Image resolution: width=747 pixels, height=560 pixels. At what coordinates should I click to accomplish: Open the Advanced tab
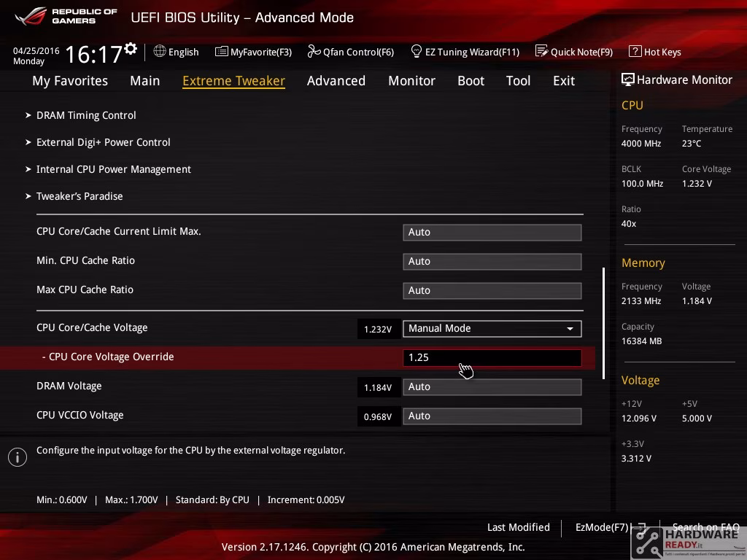click(x=336, y=81)
